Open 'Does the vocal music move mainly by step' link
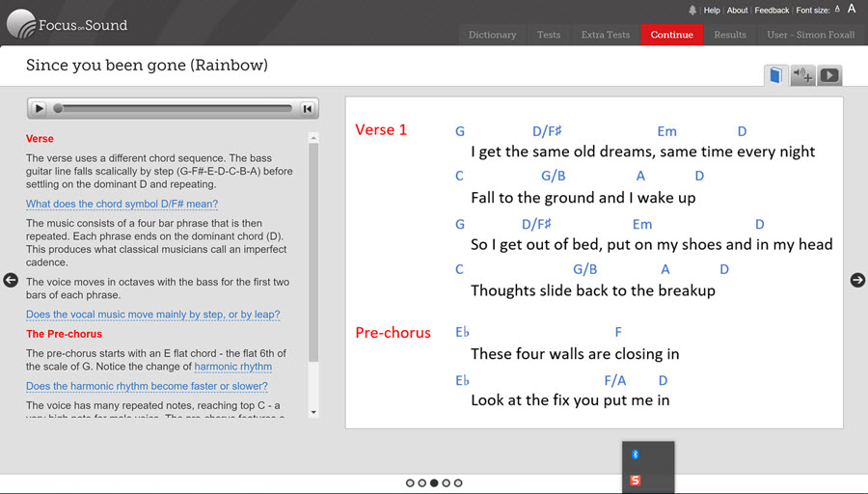 (152, 315)
